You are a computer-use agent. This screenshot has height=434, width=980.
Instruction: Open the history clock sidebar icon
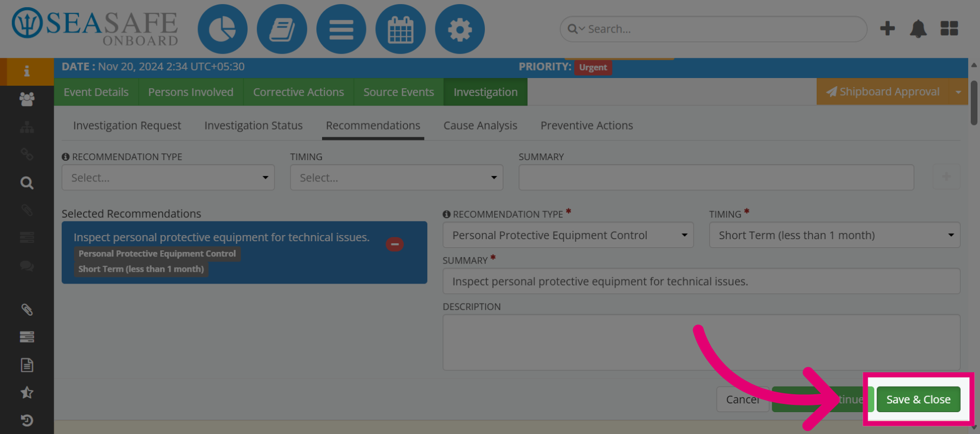click(x=27, y=420)
